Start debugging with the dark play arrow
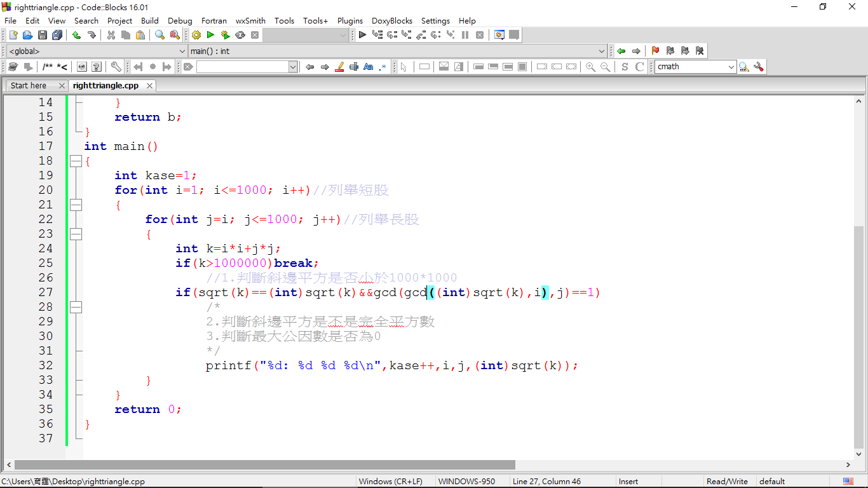Screen dimensions: 868x488 [362, 35]
